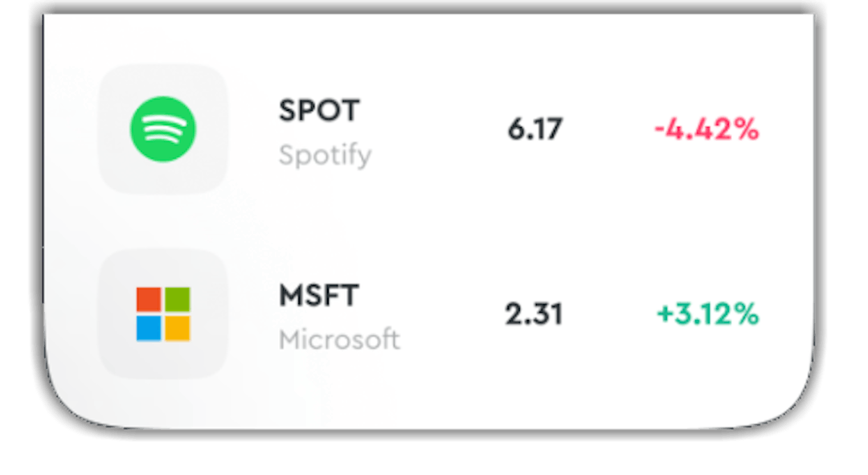Tap the blue square of Microsoft logo

(x=149, y=328)
